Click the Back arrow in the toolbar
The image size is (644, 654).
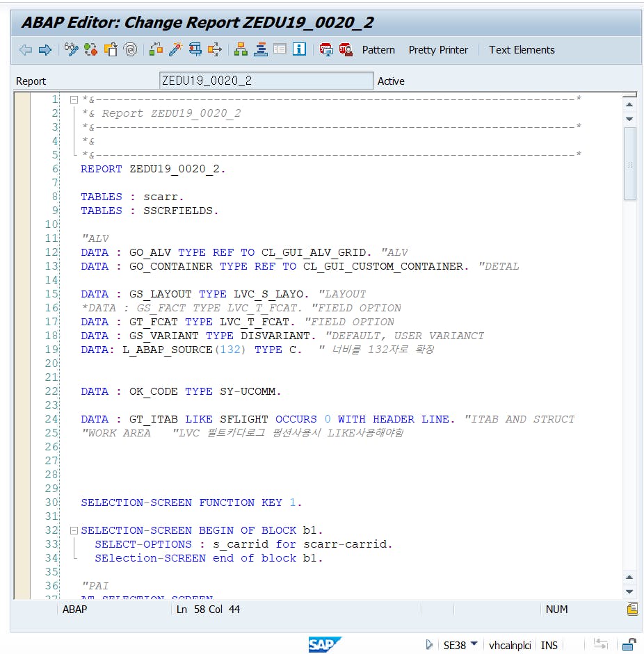(26, 50)
